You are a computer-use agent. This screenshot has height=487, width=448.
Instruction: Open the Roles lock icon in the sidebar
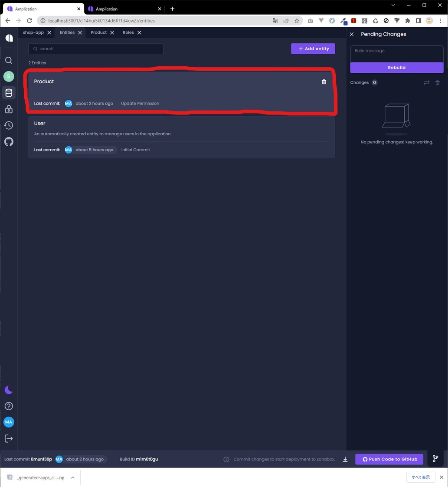point(9,109)
